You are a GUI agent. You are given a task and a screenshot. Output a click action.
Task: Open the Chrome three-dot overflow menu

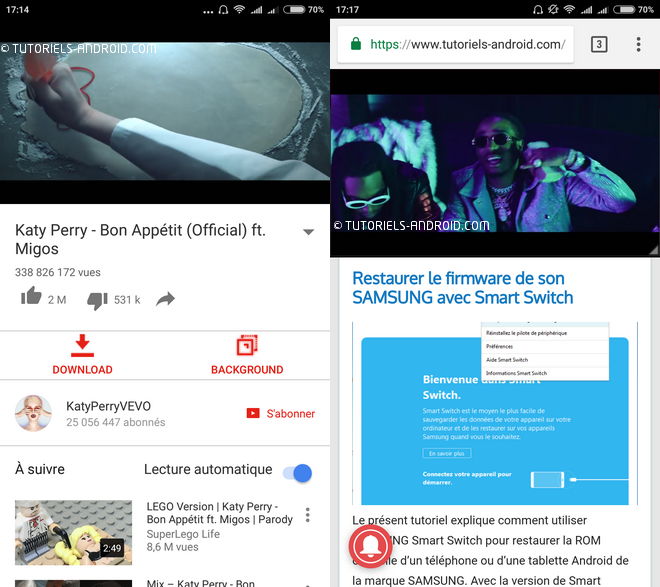coord(639,44)
